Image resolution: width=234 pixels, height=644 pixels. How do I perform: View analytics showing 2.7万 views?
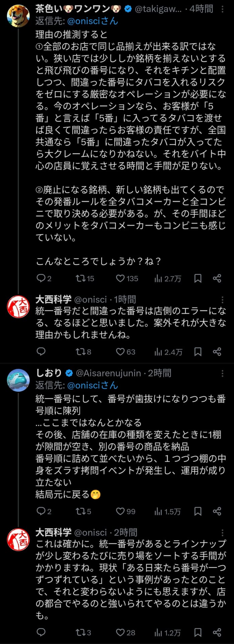[x=167, y=278]
